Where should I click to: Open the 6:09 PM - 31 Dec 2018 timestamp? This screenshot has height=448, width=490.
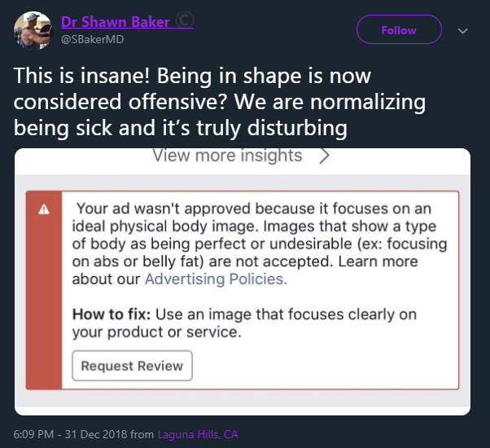point(70,434)
